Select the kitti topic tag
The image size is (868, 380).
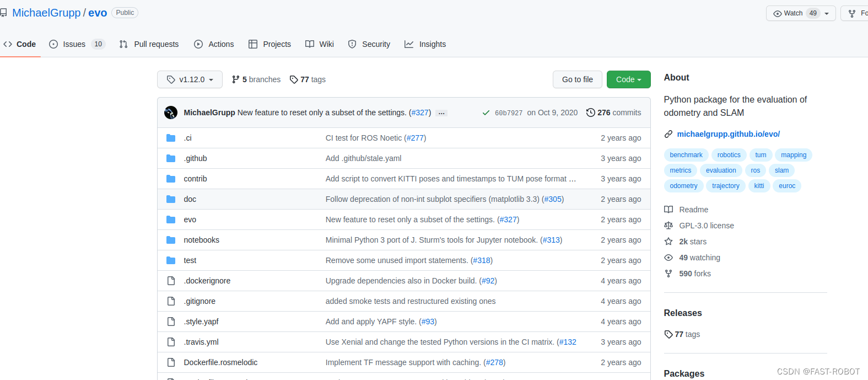759,186
